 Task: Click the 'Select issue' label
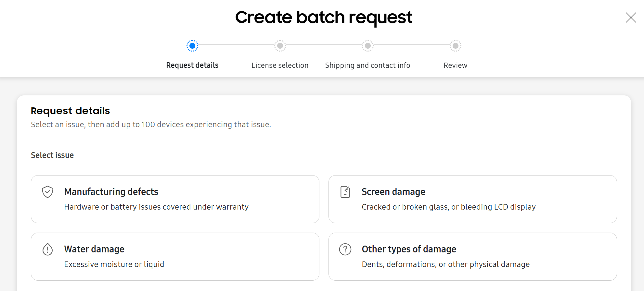click(52, 155)
